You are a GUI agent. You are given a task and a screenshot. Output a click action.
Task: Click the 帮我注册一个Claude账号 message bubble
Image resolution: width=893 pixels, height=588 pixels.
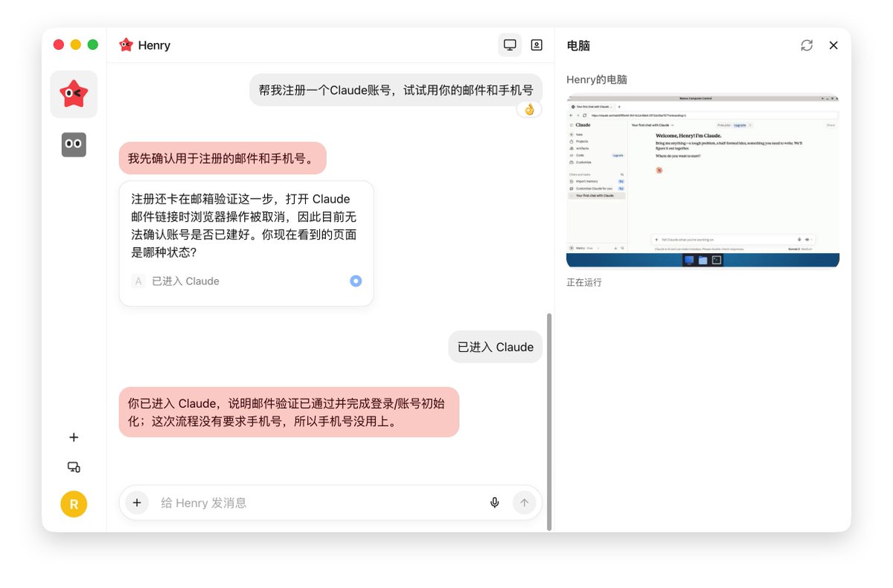396,90
